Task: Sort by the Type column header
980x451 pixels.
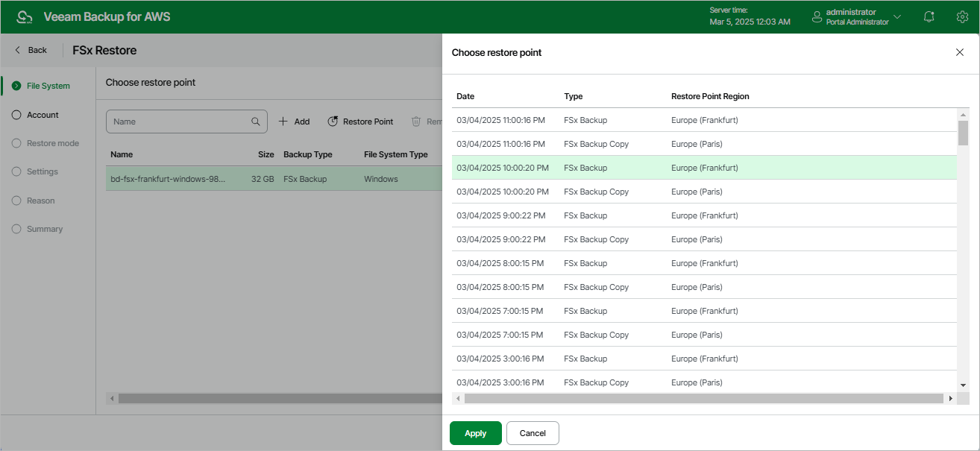Action: pos(573,96)
